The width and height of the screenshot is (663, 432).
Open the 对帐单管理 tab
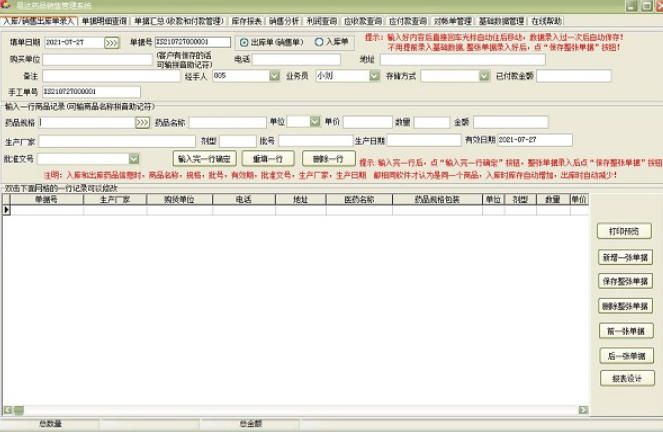pos(452,21)
